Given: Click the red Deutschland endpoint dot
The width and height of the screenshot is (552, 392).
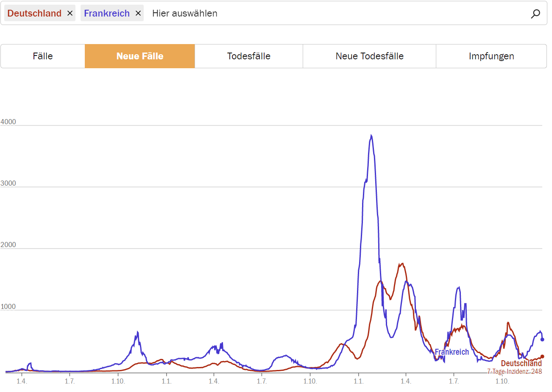Looking at the screenshot, I should [x=542, y=356].
